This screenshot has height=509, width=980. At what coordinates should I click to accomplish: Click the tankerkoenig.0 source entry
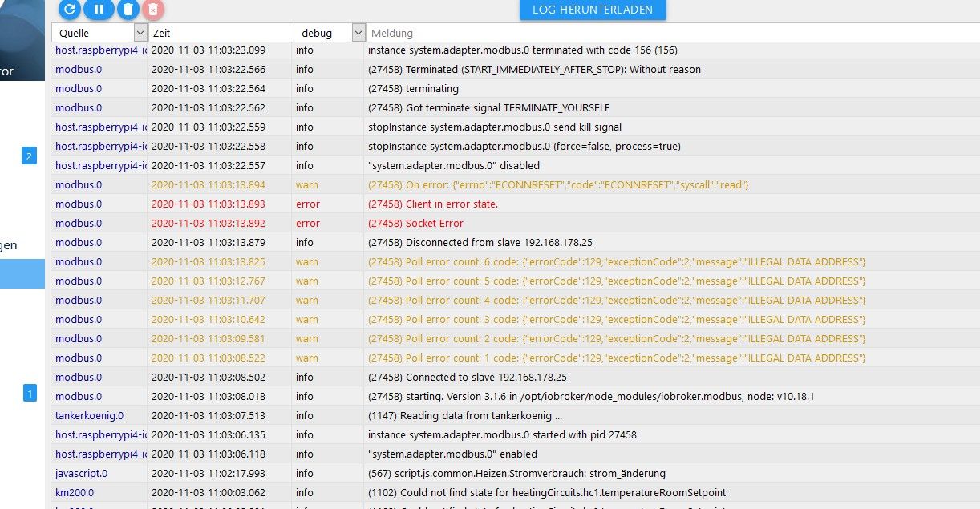tap(89, 415)
